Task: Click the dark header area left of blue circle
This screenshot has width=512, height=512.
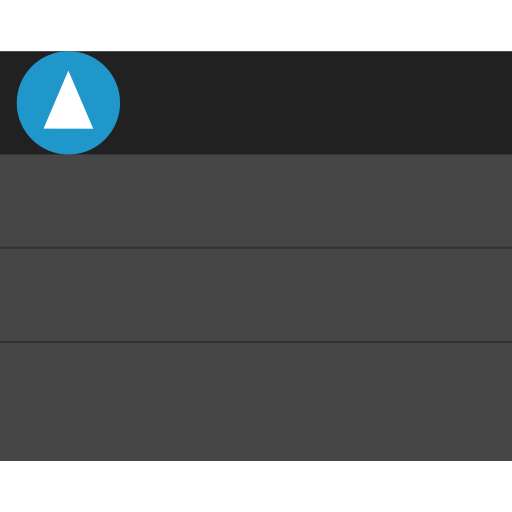Action: click(x=8, y=103)
